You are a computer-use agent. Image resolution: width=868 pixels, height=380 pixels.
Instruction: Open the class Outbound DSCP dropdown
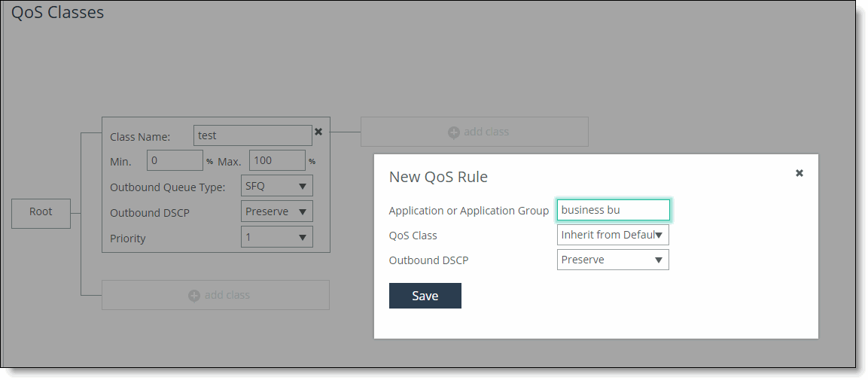point(276,211)
